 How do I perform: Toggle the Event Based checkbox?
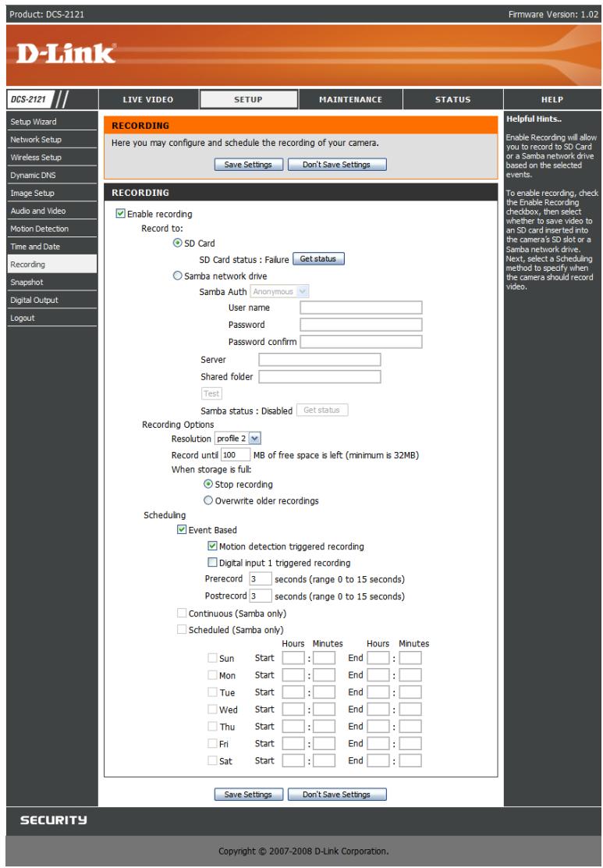(182, 529)
